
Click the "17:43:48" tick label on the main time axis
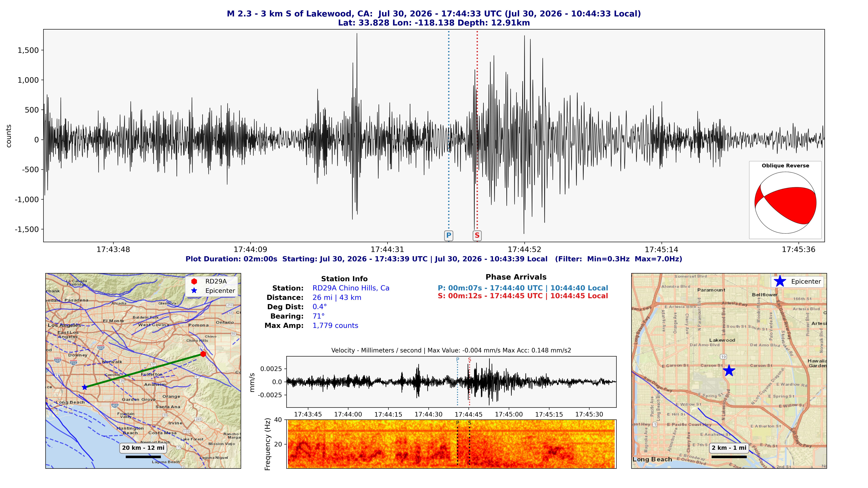(113, 250)
